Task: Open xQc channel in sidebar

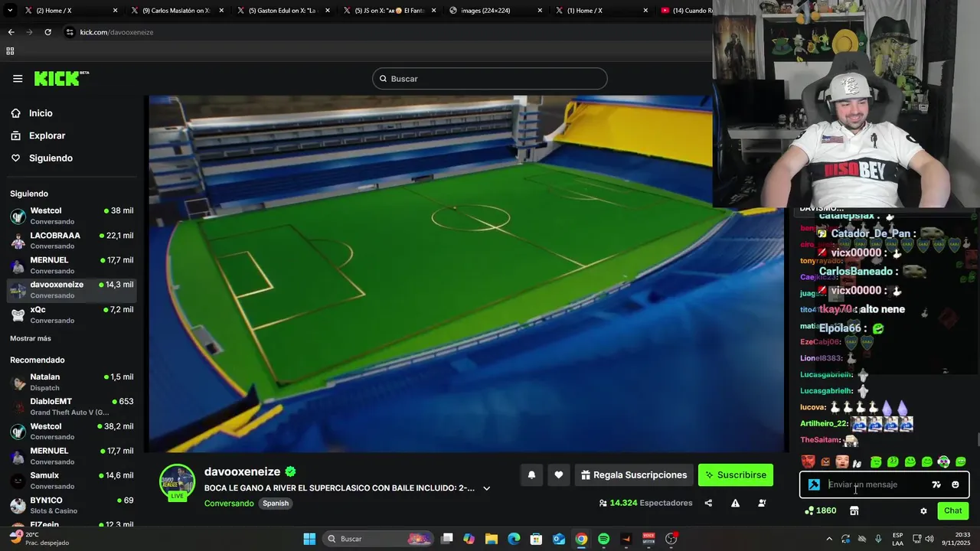Action: click(72, 315)
